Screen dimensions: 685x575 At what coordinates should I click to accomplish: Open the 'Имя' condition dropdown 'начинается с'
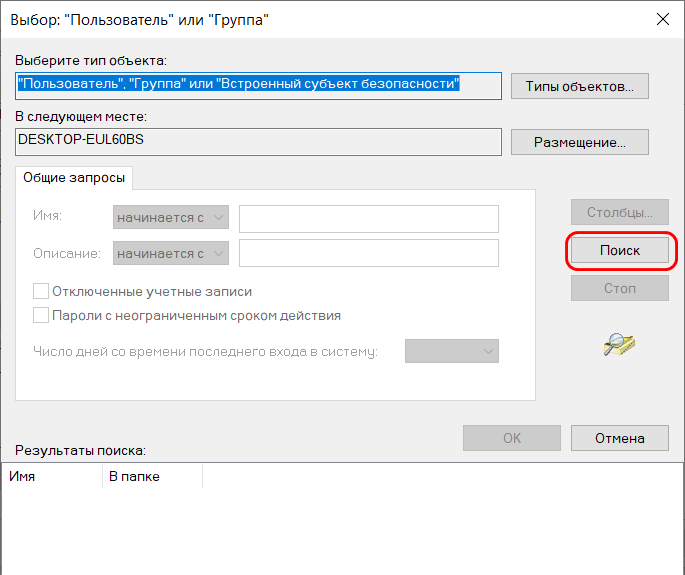pyautogui.click(x=171, y=218)
